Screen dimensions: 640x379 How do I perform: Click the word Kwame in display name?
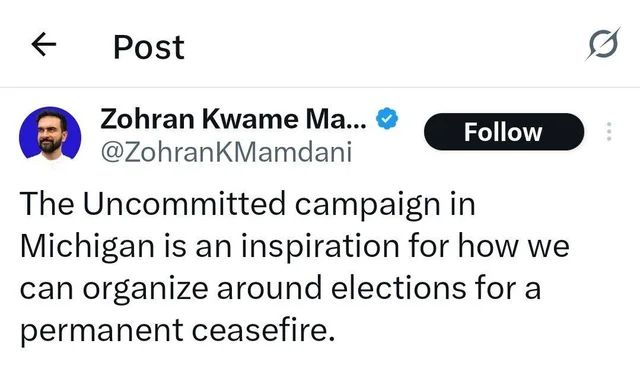[250, 119]
